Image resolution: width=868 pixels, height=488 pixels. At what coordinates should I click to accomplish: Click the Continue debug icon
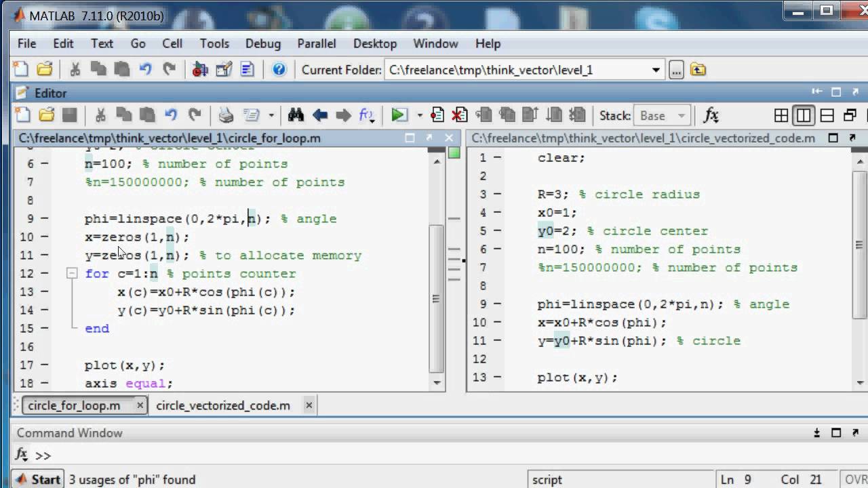click(554, 115)
